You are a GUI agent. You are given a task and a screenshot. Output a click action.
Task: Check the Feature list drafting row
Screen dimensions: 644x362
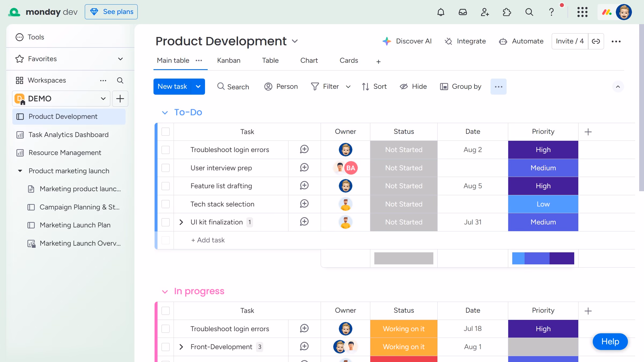click(166, 186)
